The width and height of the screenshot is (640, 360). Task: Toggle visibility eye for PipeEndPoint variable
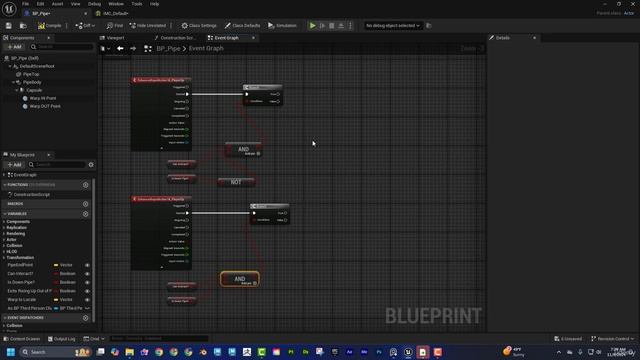coord(87,265)
